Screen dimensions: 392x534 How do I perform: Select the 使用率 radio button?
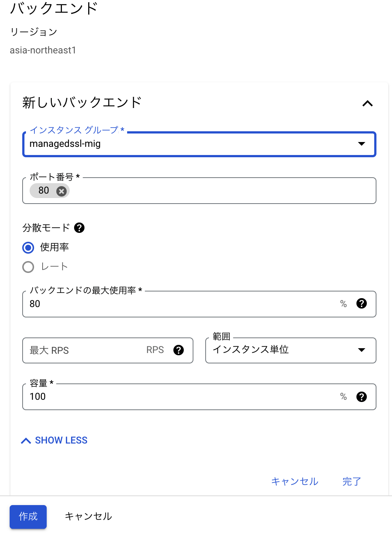28,248
